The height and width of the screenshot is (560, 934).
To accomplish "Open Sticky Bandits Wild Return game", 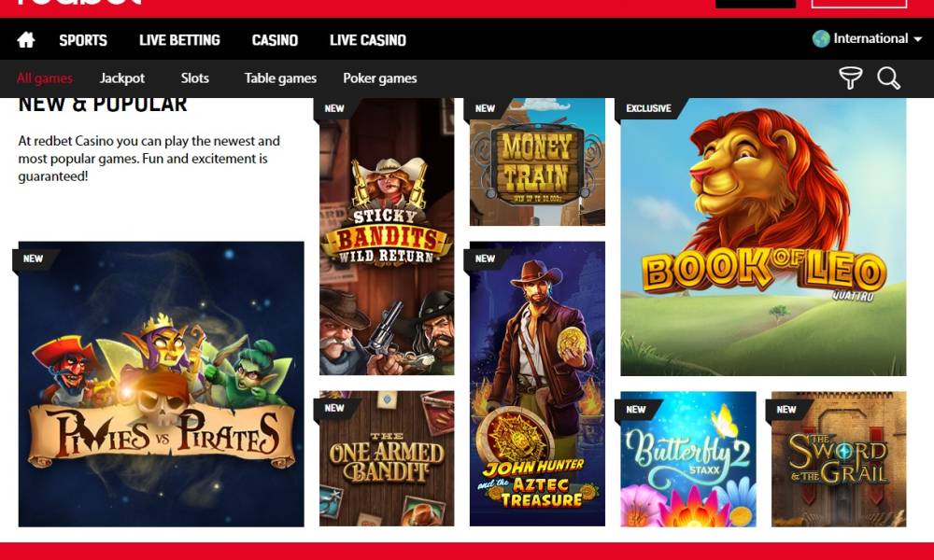I will 387,236.
